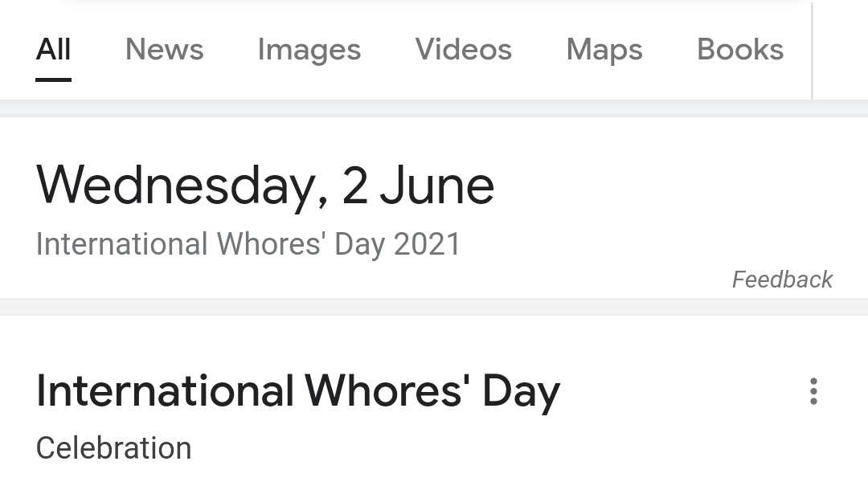Click the Feedback link

782,280
